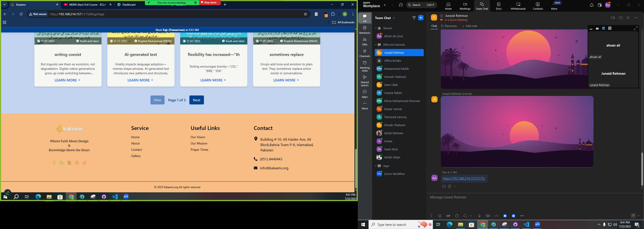Open More menu in Zoom sidebar
Image resolution: width=644 pixels, height=229 pixels.
pyautogui.click(x=365, y=106)
